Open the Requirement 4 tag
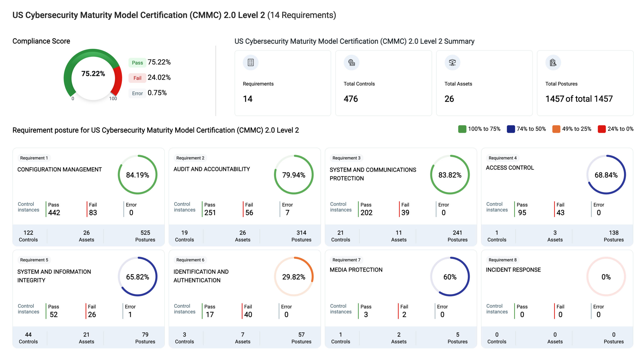Viewport: 644px width, 351px height. [503, 158]
